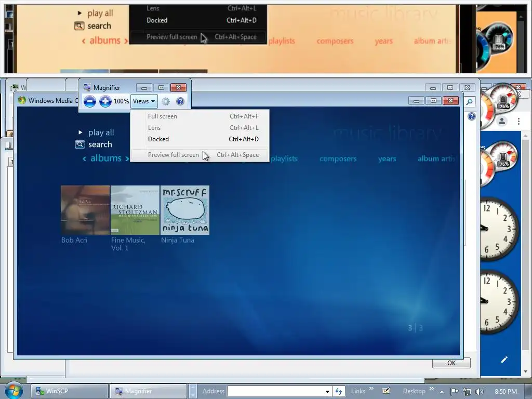Screen dimensions: 532x399
Task: Click the volume speaker tray icon
Action: (479, 392)
